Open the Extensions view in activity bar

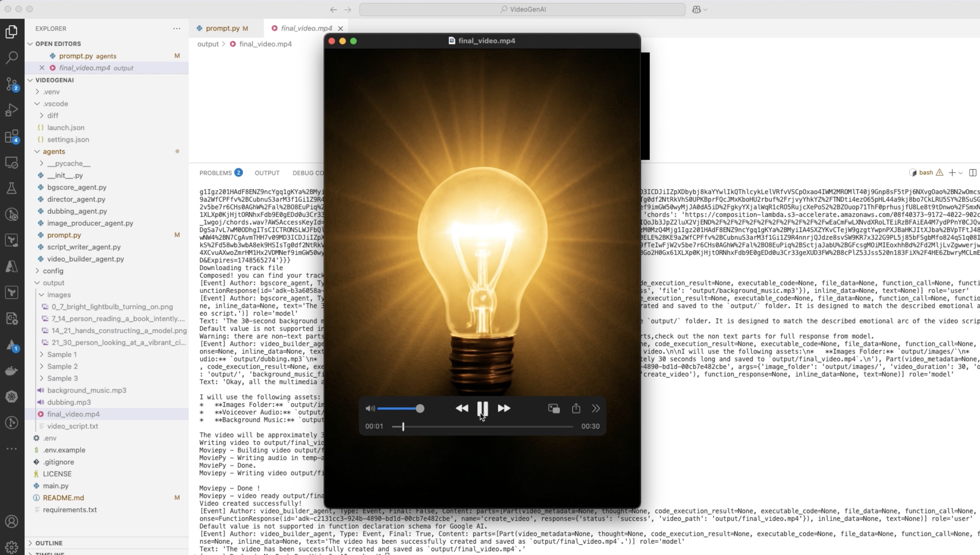coord(11,137)
